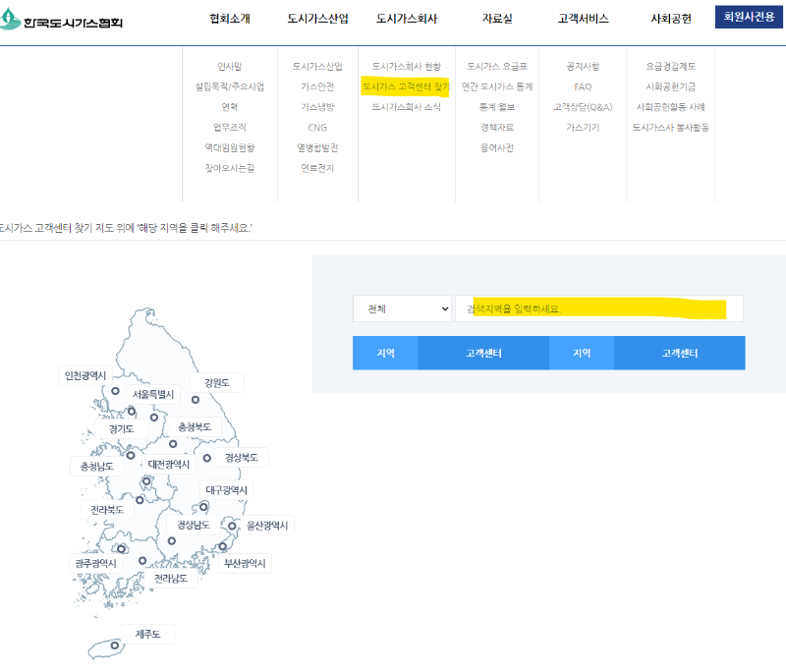Select 경기도 label on map

121,429
